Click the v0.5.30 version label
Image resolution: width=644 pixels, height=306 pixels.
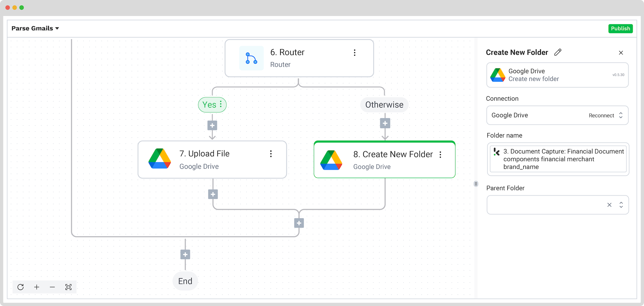click(618, 75)
